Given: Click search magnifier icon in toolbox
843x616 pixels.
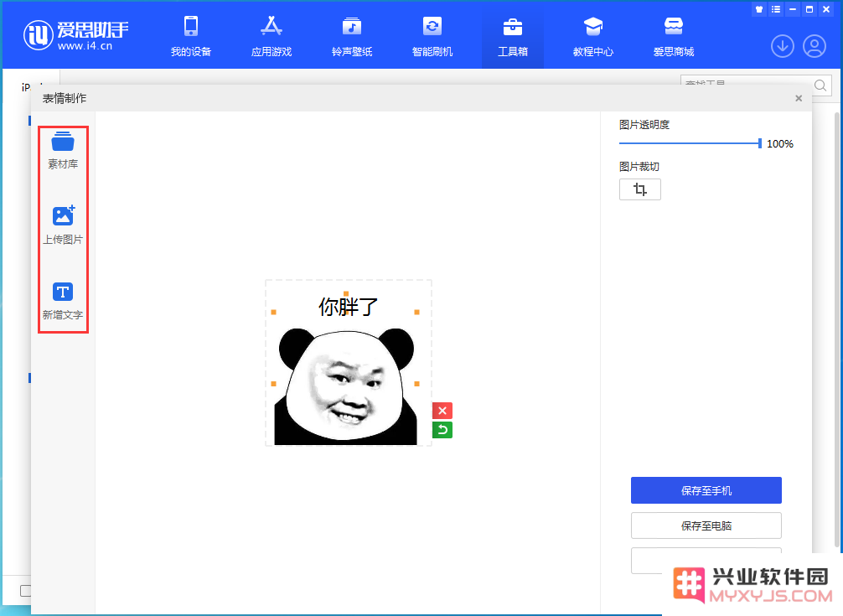Looking at the screenshot, I should tap(820, 85).
